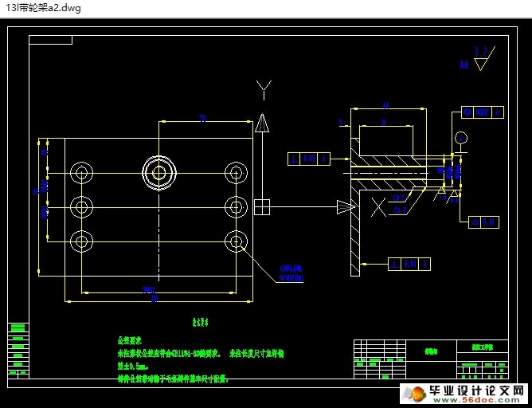The width and height of the screenshot is (532, 408).
Task: Click the green technical requirements text
Action: click(191, 360)
